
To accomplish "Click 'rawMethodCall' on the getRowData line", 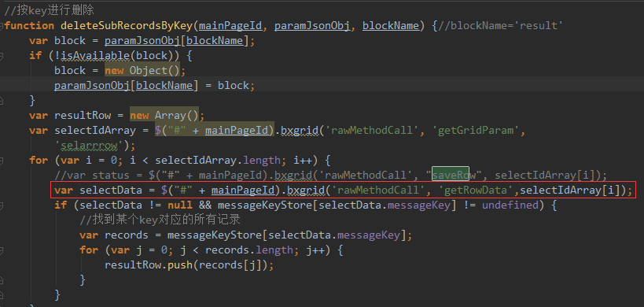I will (378, 190).
